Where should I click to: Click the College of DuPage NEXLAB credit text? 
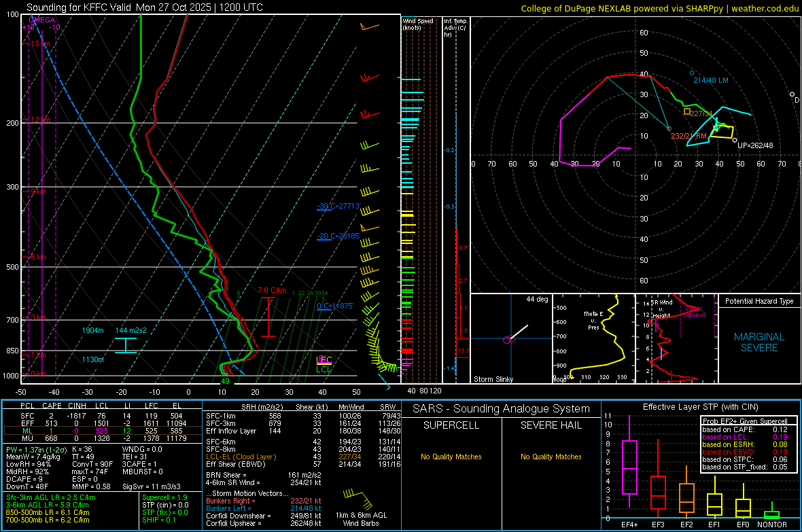point(659,8)
